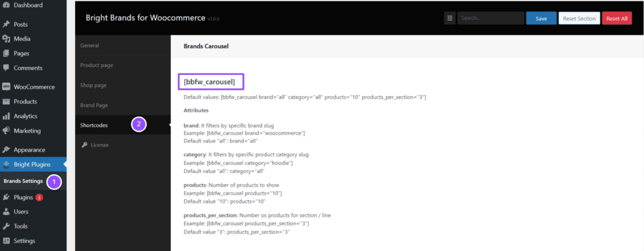Click the License key icon
The image size is (644, 251).
coord(84,145)
